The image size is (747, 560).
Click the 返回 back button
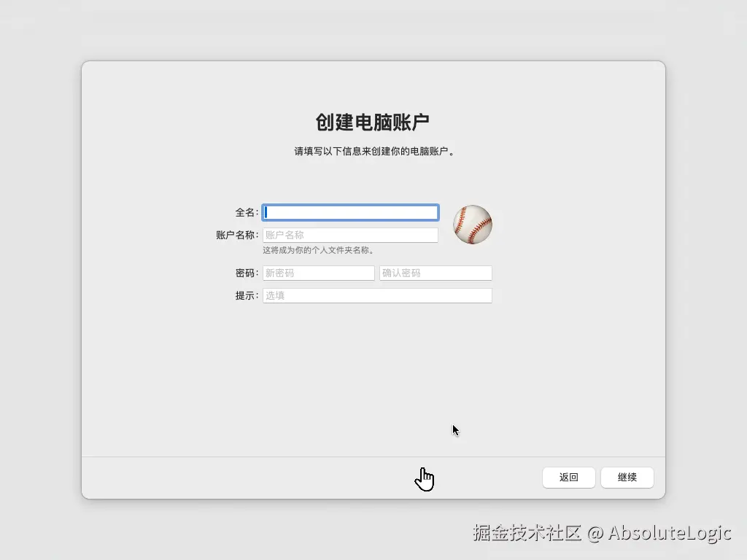(568, 477)
